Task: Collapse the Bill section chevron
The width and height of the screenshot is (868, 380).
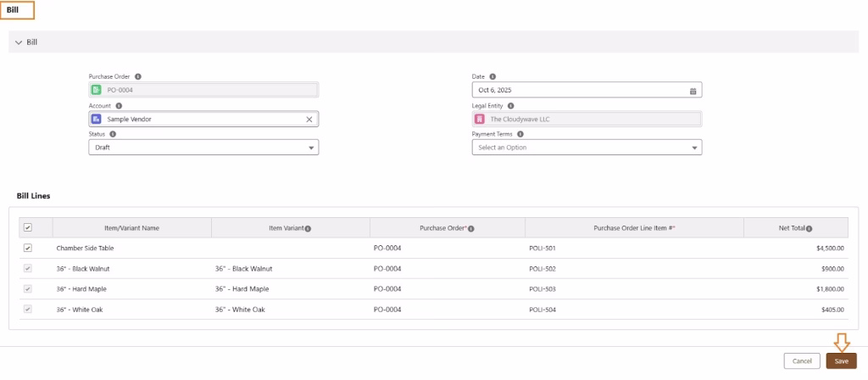Action: (19, 42)
